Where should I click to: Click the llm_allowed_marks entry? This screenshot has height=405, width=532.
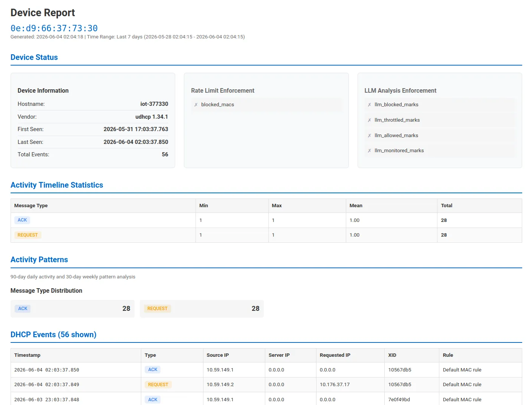[x=440, y=136]
